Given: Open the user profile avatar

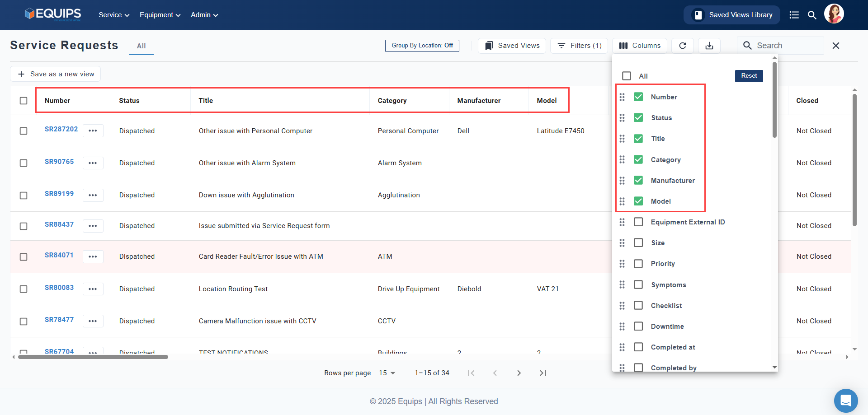Looking at the screenshot, I should pos(834,14).
